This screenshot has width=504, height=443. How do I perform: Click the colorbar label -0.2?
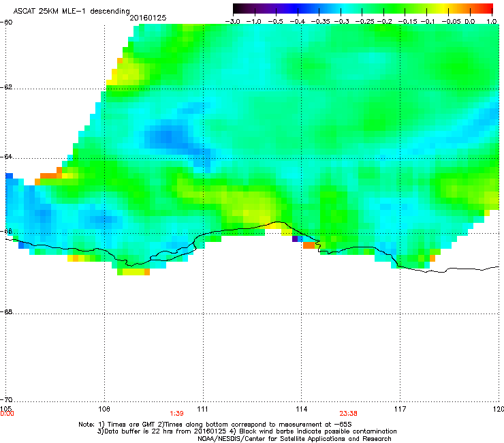(384, 22)
